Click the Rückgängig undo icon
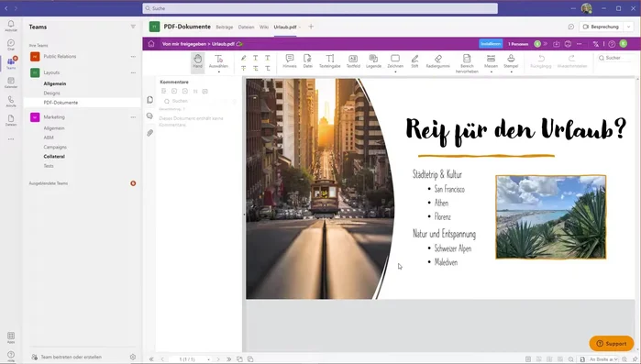This screenshot has height=364, width=641. 541,58
